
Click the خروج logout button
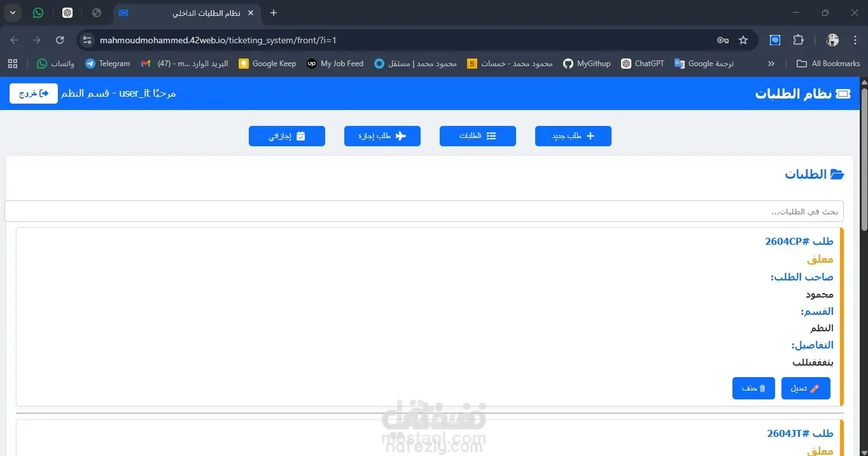click(x=34, y=93)
